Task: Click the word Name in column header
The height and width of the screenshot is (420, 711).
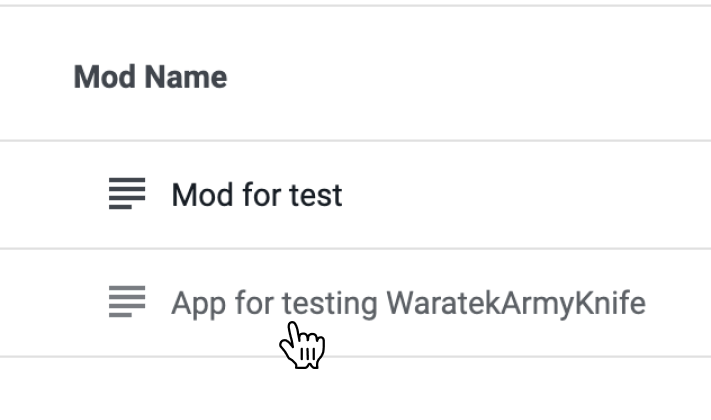Action: [x=185, y=77]
